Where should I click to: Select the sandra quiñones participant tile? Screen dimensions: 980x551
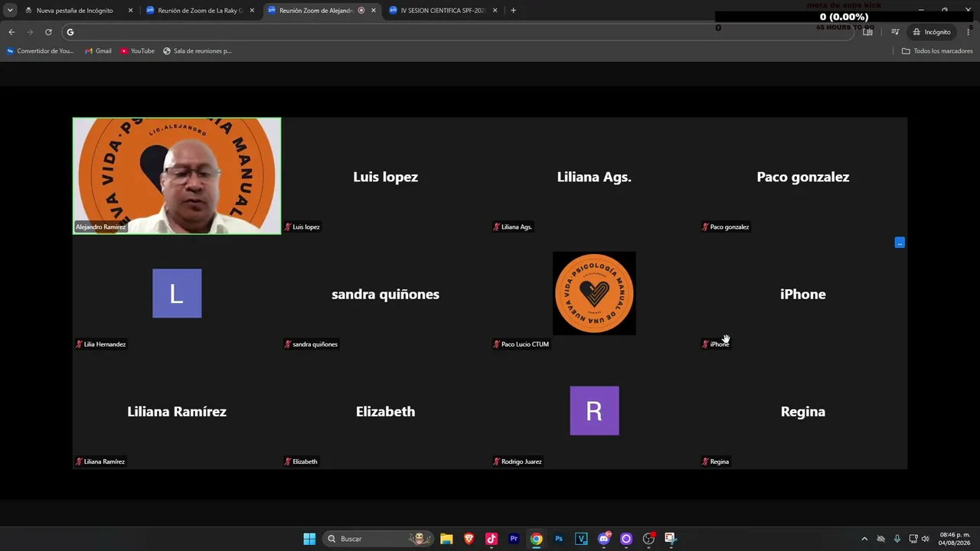385,293
